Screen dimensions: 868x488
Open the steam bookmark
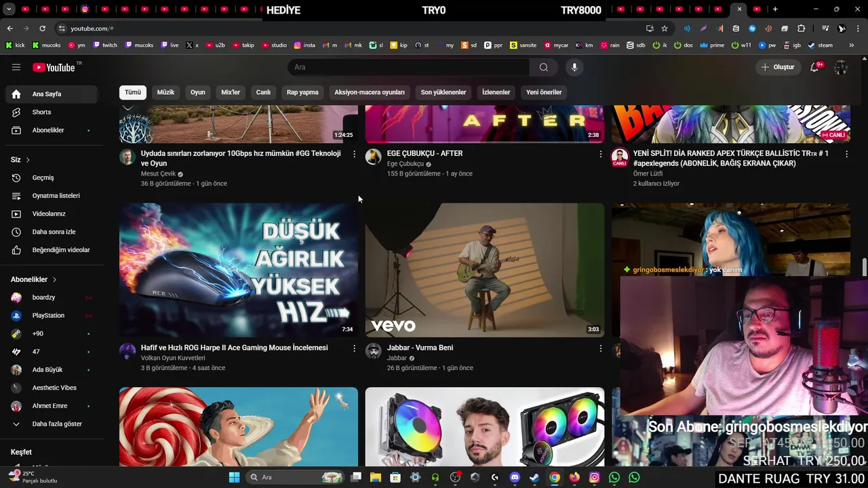point(820,45)
